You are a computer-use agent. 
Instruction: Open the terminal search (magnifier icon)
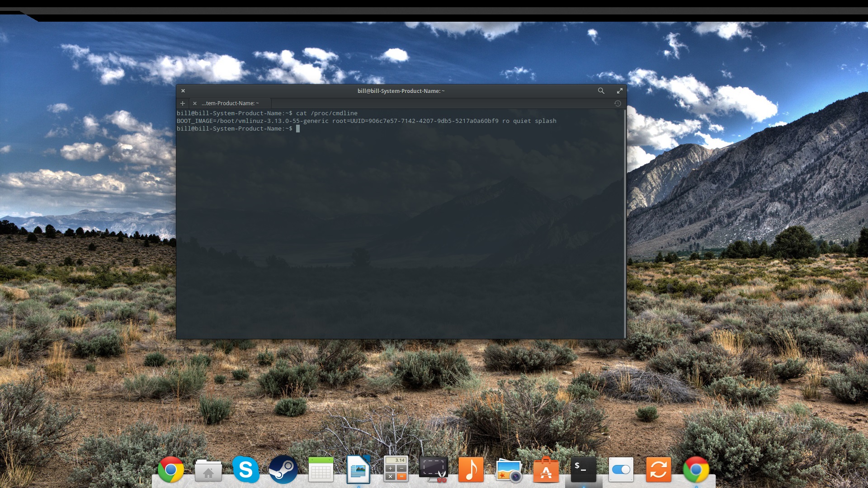[x=601, y=91]
